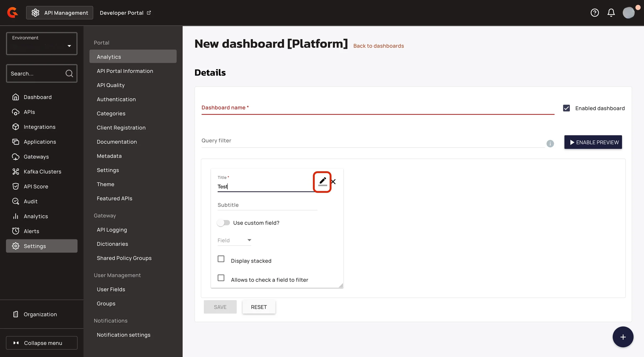Add widget with round plus button
This screenshot has height=357, width=644.
click(x=623, y=337)
